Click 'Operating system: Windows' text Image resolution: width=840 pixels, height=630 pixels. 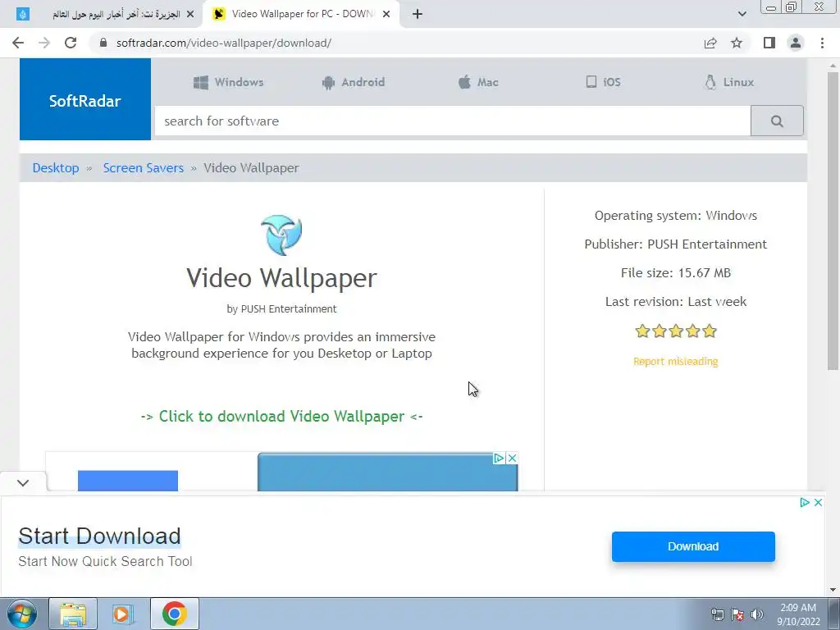pyautogui.click(x=676, y=216)
